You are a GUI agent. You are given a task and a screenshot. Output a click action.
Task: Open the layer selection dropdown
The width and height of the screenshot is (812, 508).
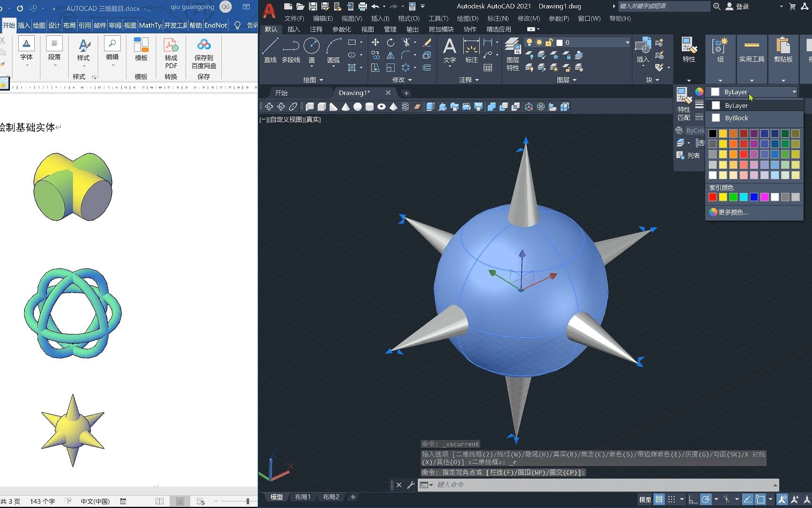coord(626,42)
